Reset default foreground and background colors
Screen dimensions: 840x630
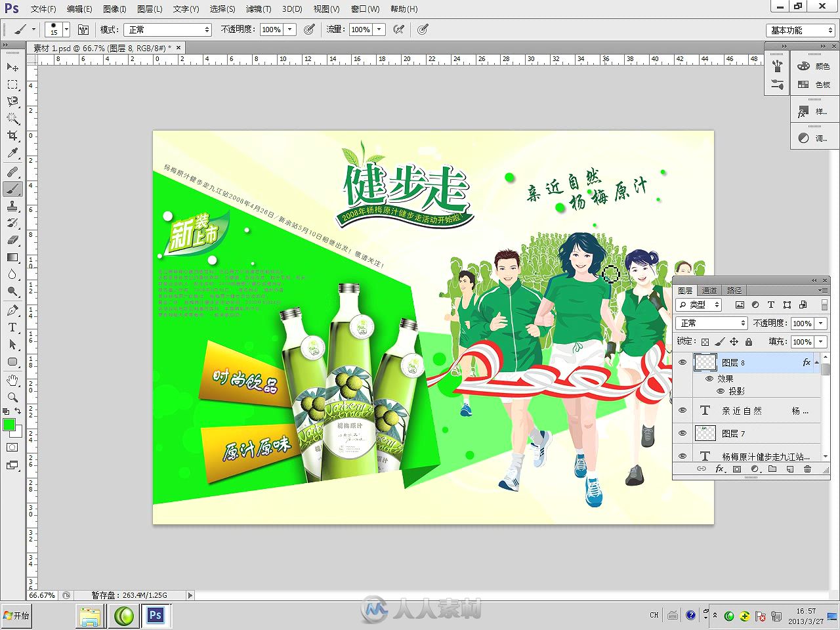6,411
